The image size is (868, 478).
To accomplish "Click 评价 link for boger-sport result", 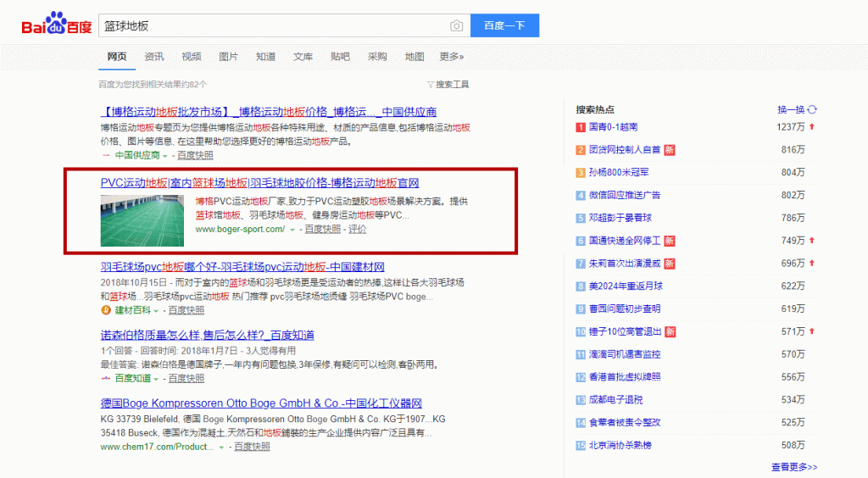I will (x=357, y=229).
